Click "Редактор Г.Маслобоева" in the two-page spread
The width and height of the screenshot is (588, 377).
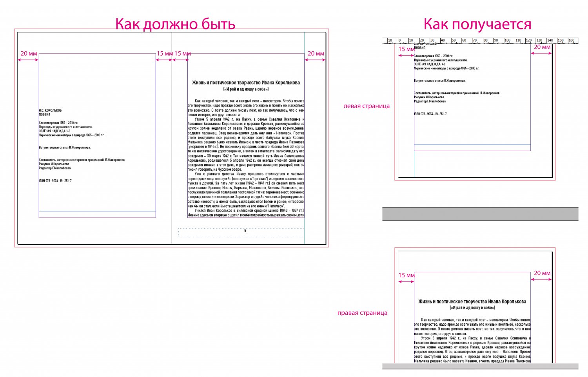pos(54,168)
